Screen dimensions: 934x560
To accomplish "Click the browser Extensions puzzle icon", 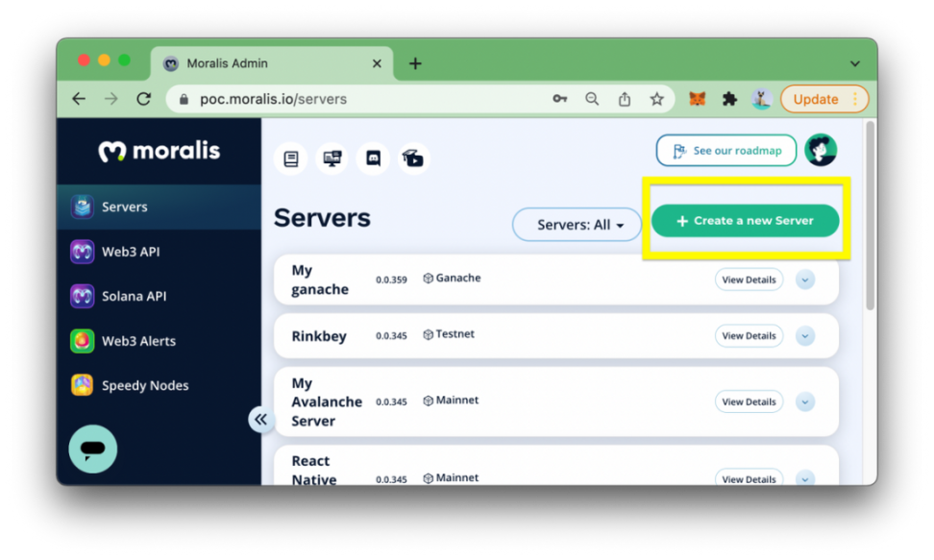I will click(x=729, y=99).
